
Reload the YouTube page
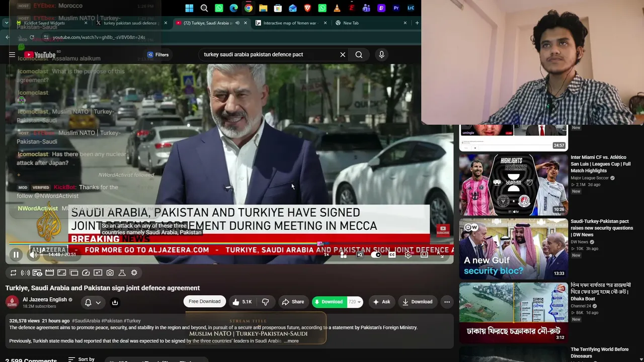coord(32,37)
